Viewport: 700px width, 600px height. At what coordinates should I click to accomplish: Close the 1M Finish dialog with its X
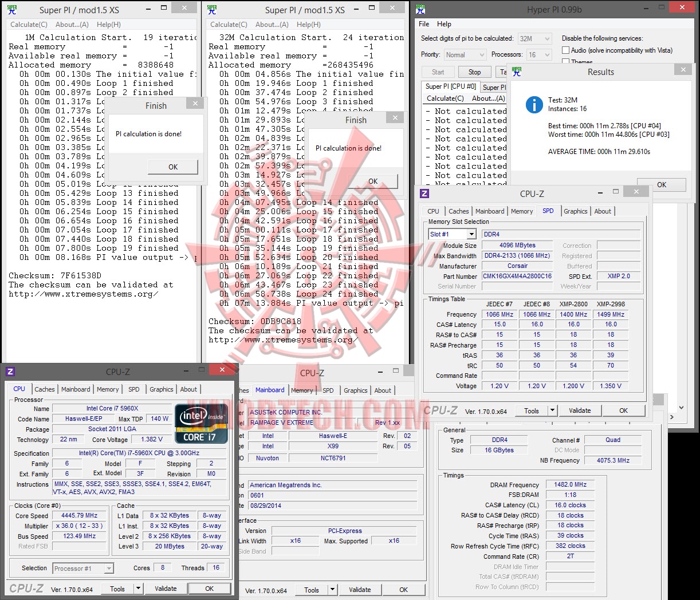coord(195,104)
